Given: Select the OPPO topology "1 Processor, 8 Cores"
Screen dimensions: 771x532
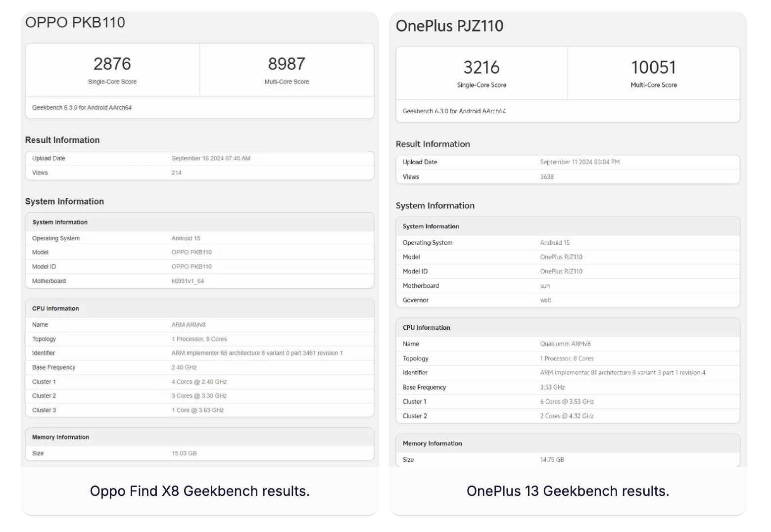Looking at the screenshot, I should pyautogui.click(x=199, y=339).
